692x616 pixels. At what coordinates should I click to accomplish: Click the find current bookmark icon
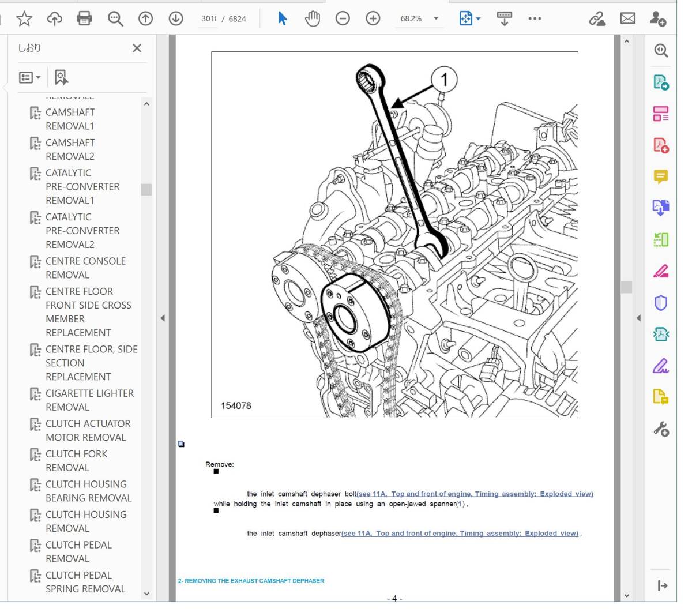pyautogui.click(x=61, y=77)
